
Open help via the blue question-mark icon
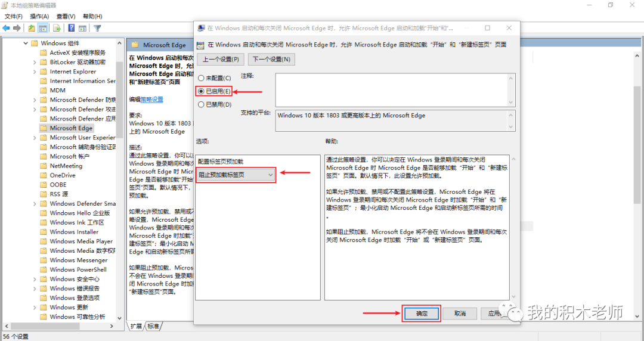72,28
